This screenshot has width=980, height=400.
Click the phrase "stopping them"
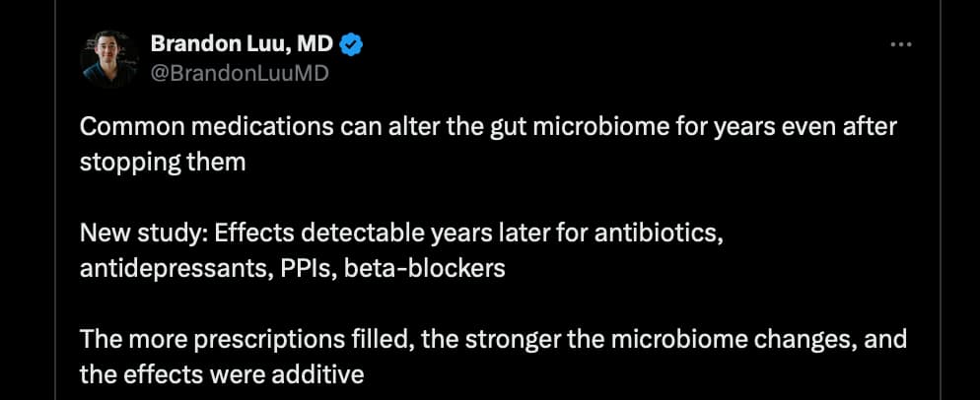(x=163, y=161)
